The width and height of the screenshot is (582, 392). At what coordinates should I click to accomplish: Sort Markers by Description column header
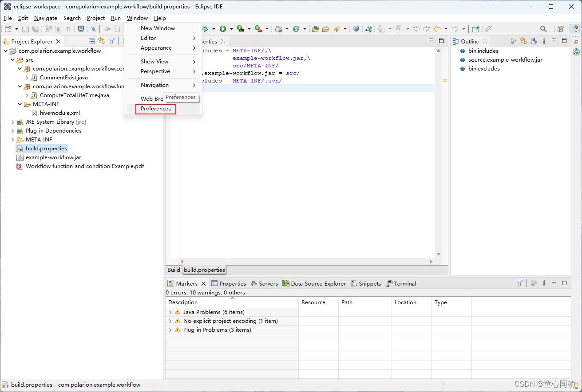tap(232, 302)
